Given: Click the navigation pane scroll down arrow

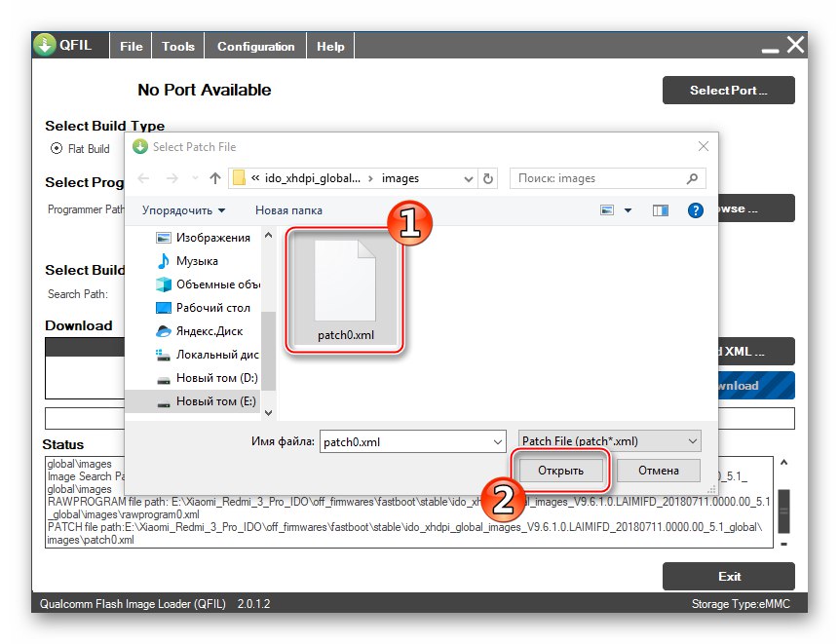Looking at the screenshot, I should 269,412.
